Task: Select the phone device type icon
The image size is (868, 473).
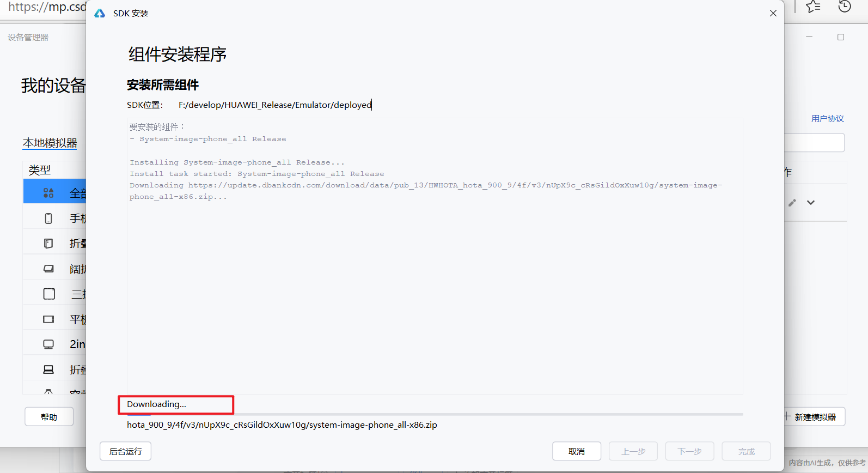Action: point(48,219)
